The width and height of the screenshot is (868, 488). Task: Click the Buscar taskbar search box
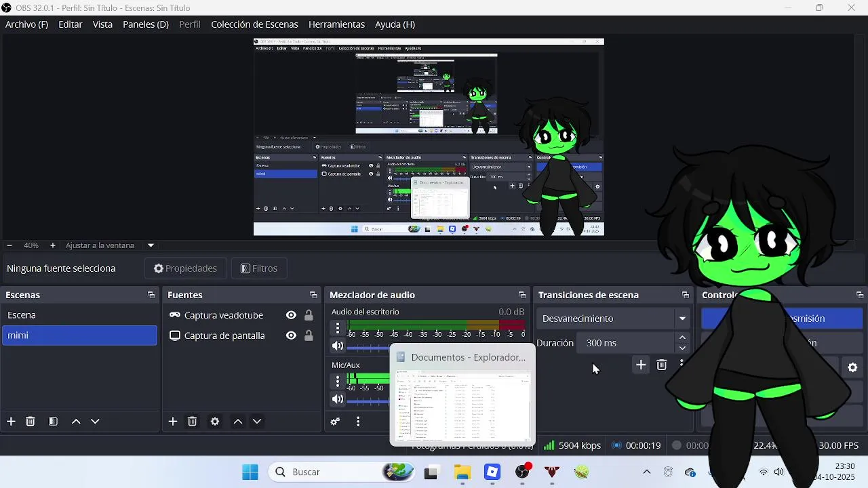point(342,472)
